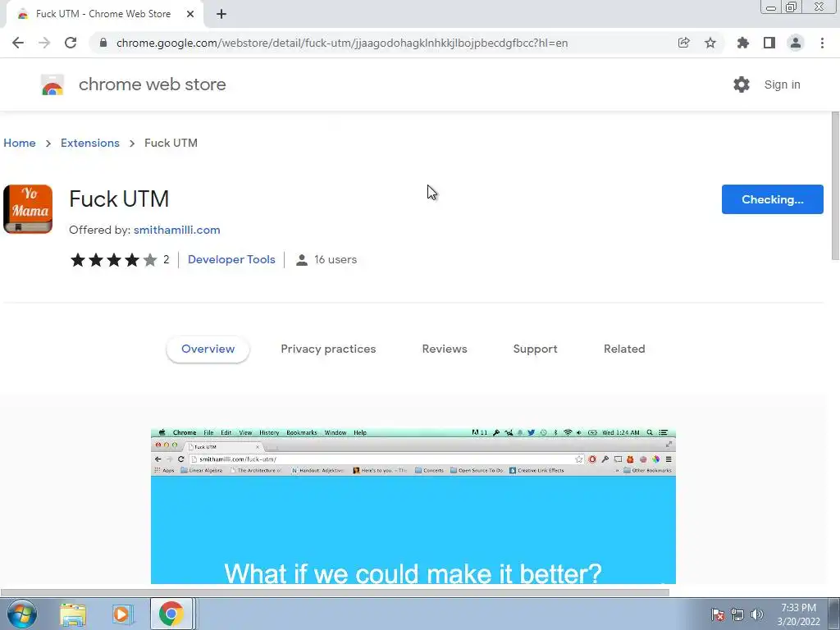
Task: Open File Explorer from the taskbar
Action: 73,614
